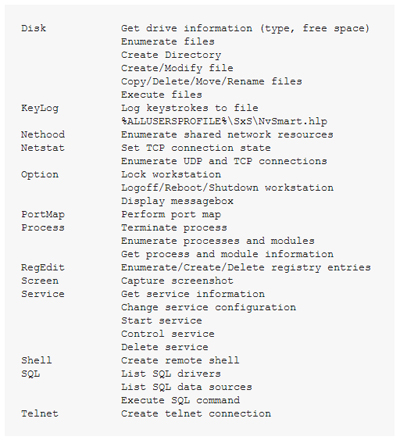This screenshot has height=440, width=400.
Task: Select 'Create telnet connection' text
Action: tap(196, 414)
